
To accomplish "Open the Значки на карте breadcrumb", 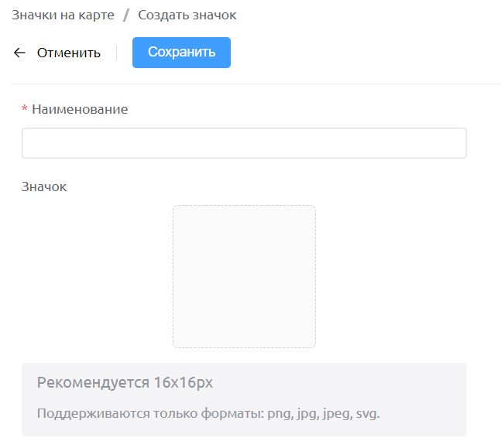I will 63,15.
